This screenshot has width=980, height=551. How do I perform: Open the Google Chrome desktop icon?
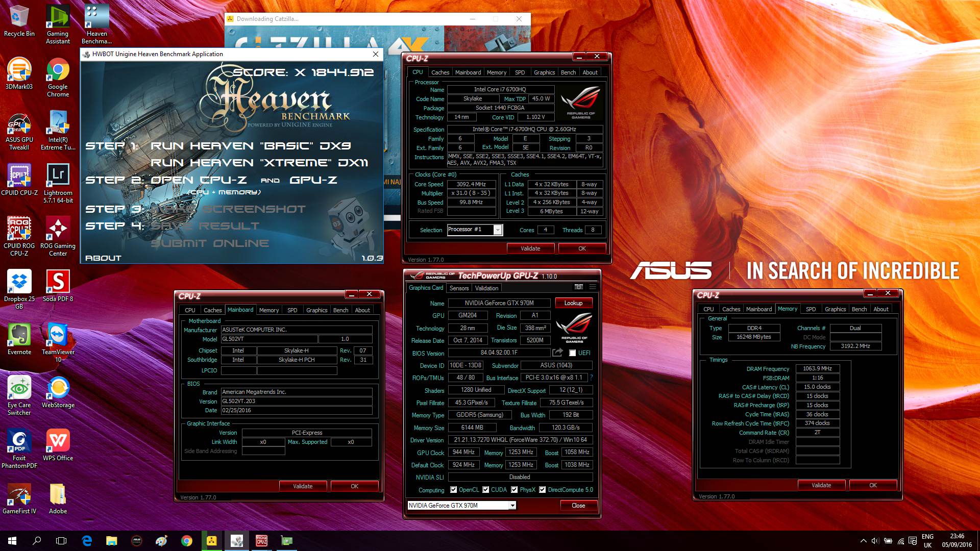[x=58, y=78]
